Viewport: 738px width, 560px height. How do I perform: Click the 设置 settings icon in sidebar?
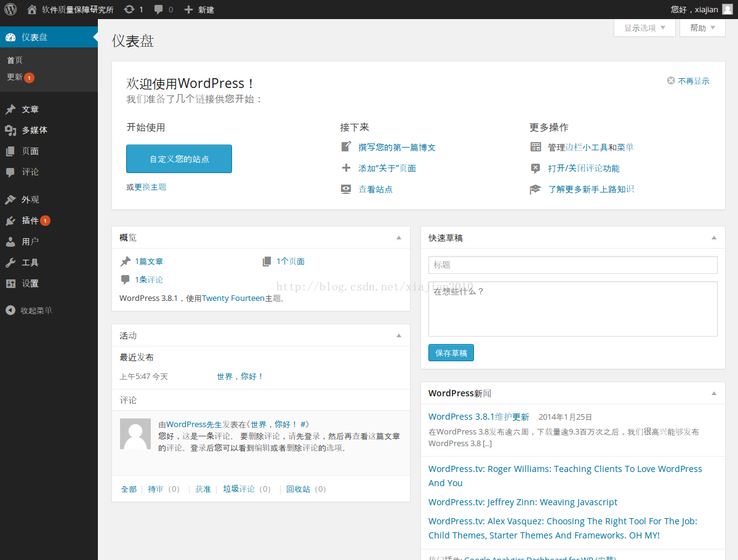pos(10,283)
